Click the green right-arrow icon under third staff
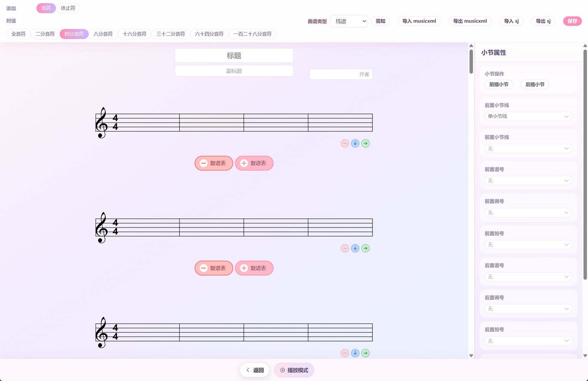This screenshot has width=588, height=381. [x=365, y=353]
